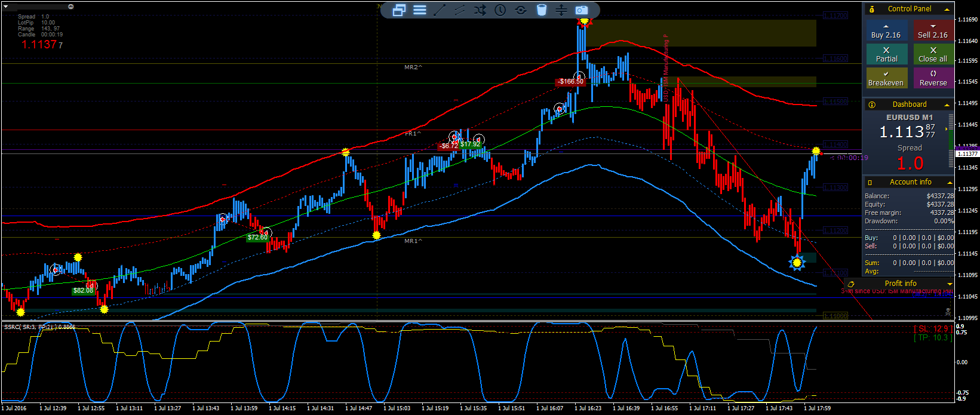Click the refresh icon next to Profit info
The height and width of the screenshot is (415, 980).
(x=850, y=284)
